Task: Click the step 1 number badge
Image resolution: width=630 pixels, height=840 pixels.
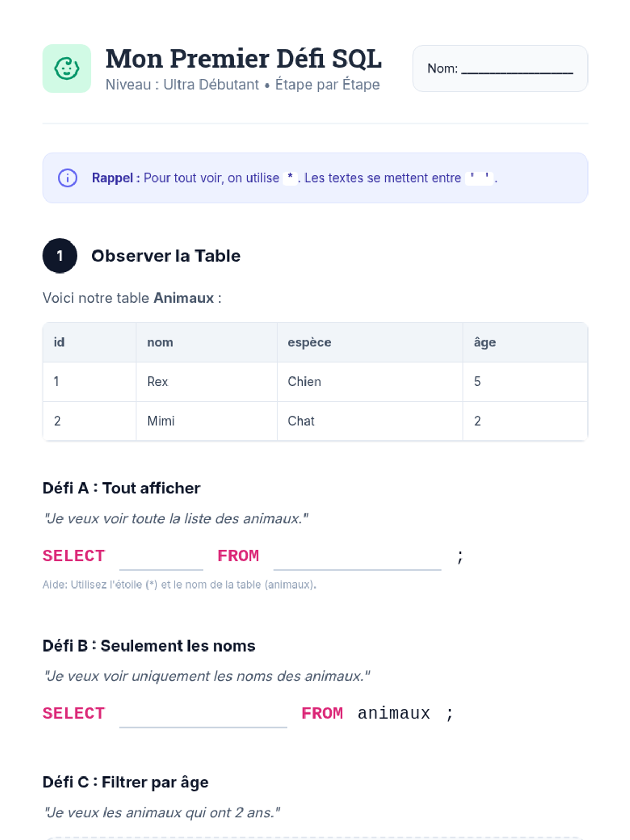Action: click(x=60, y=256)
